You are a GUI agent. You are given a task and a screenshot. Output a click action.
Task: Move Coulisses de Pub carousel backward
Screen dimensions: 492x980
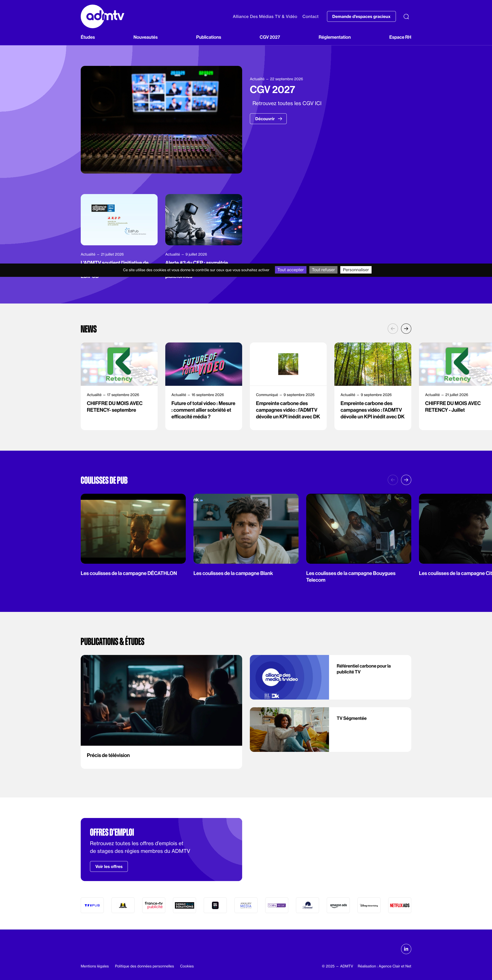tap(393, 480)
